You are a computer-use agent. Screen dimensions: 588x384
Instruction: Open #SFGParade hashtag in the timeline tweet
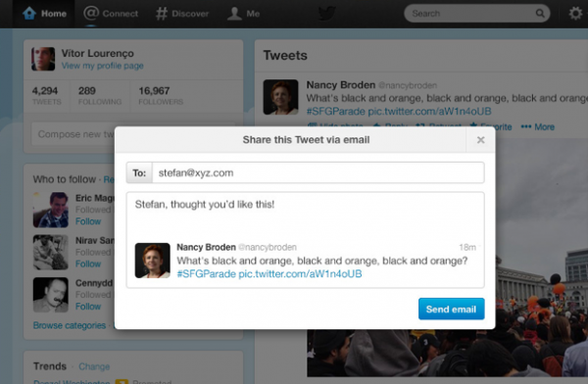tap(335, 112)
